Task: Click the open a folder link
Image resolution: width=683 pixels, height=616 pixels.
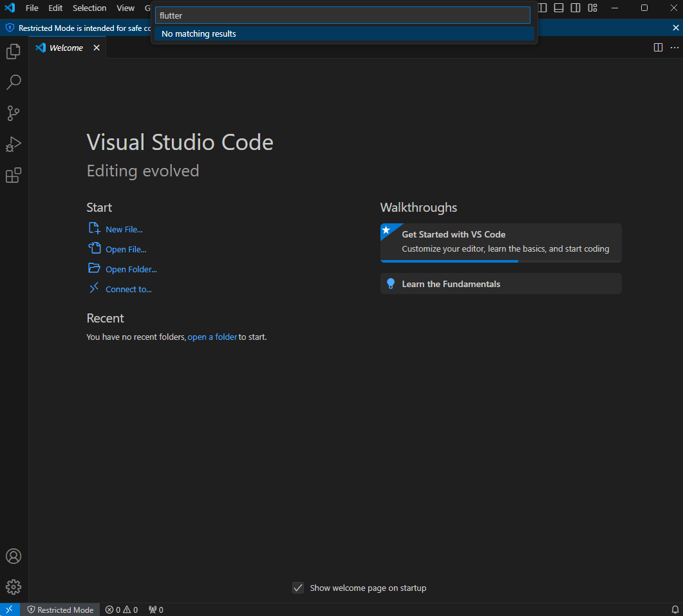Action: [212, 337]
